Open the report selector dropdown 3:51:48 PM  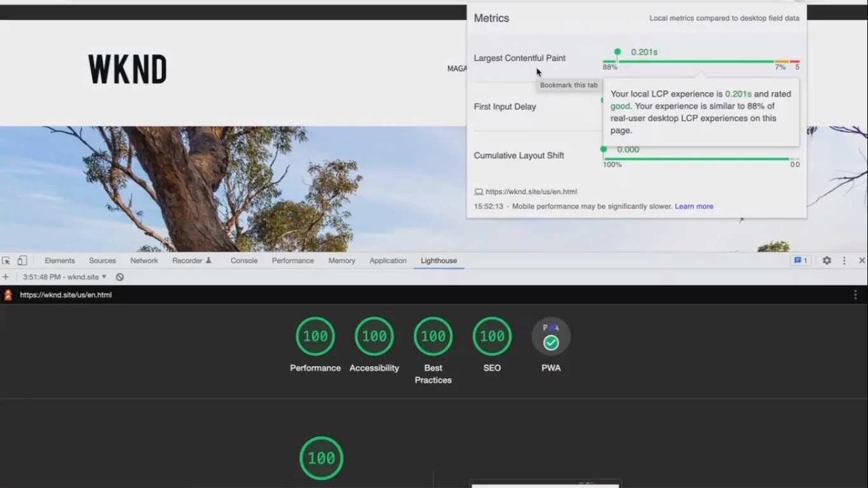coord(65,277)
